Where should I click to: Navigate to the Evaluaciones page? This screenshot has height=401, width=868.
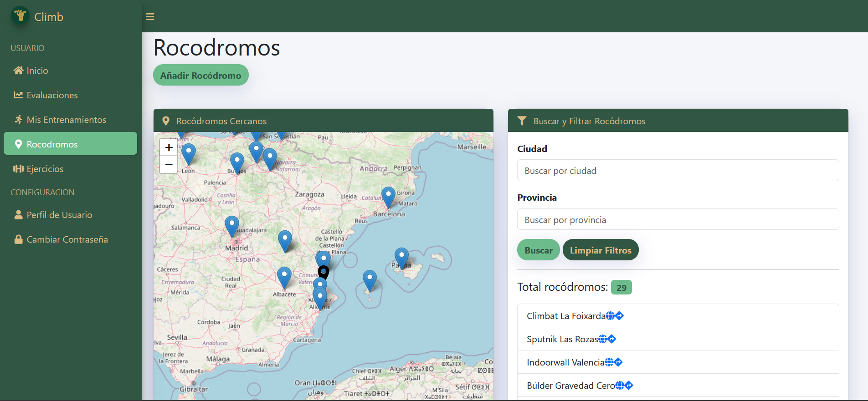[x=52, y=95]
